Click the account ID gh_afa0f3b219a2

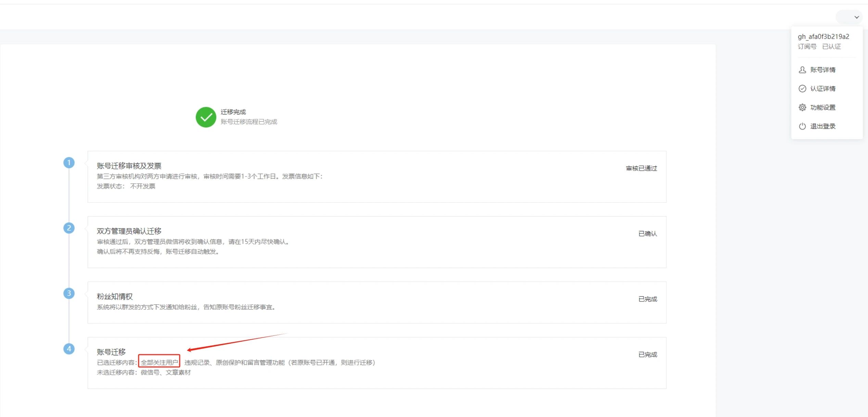coord(823,37)
